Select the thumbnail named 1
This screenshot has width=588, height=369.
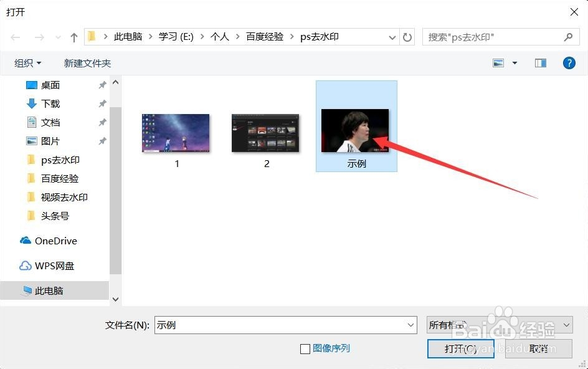point(176,132)
